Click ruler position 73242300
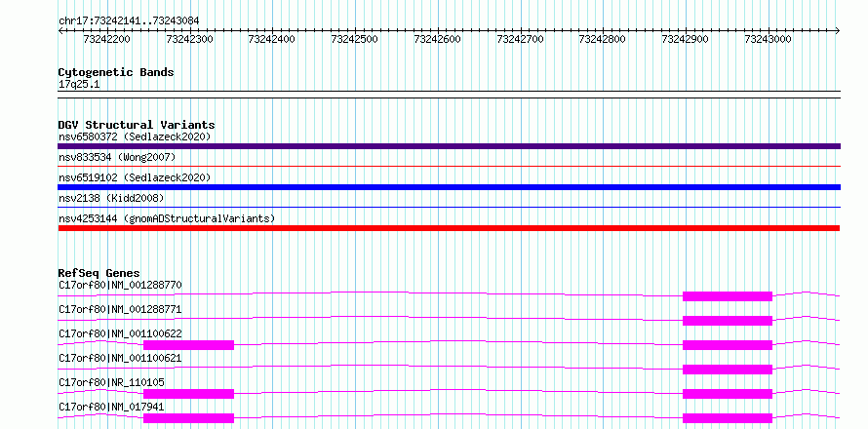This screenshot has height=429, width=868. click(x=189, y=39)
